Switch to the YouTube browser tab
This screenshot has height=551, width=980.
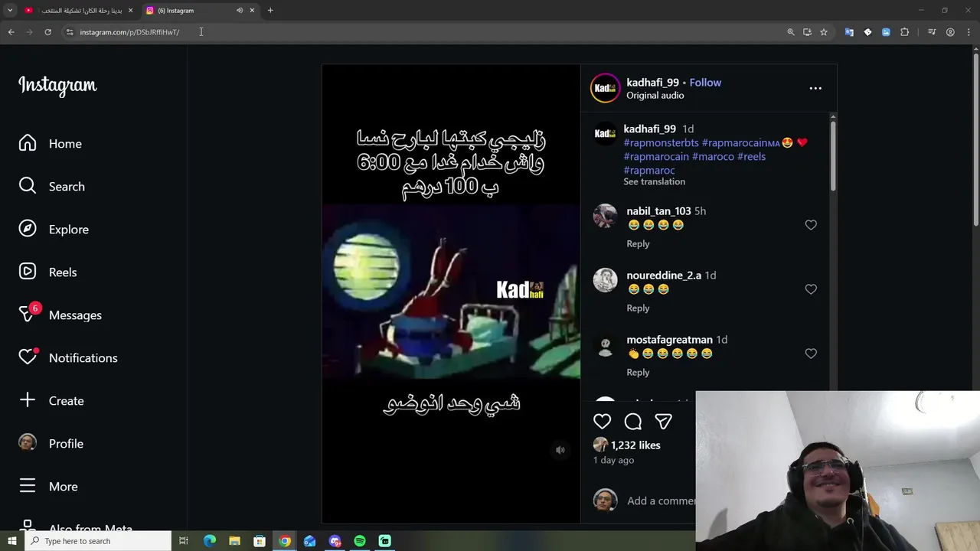tap(80, 11)
